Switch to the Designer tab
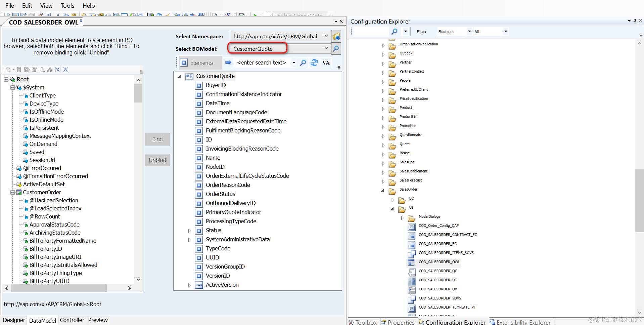 pos(14,320)
